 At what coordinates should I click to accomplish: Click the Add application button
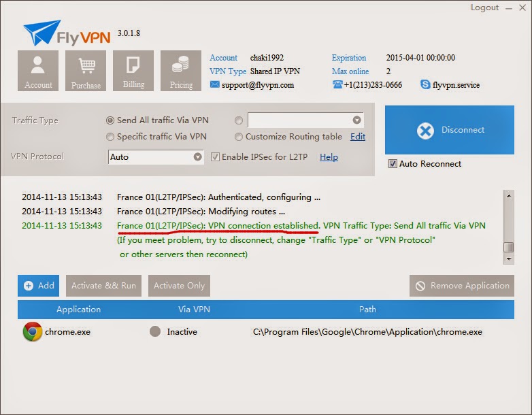click(38, 286)
